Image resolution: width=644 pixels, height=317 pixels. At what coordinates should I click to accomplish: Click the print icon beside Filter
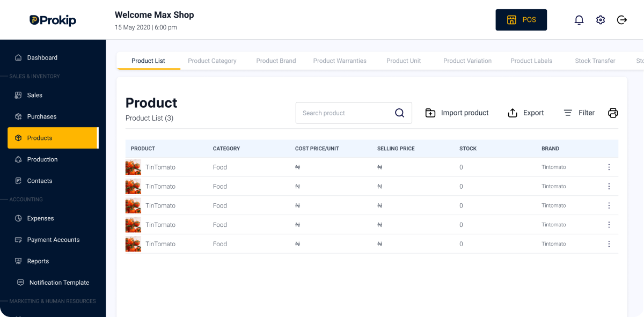613,113
